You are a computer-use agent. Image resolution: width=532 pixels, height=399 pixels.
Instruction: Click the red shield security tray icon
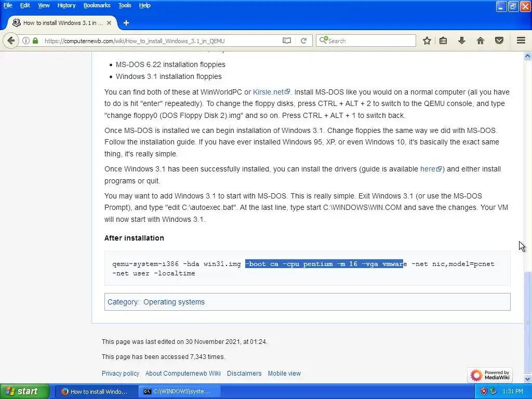tap(484, 392)
